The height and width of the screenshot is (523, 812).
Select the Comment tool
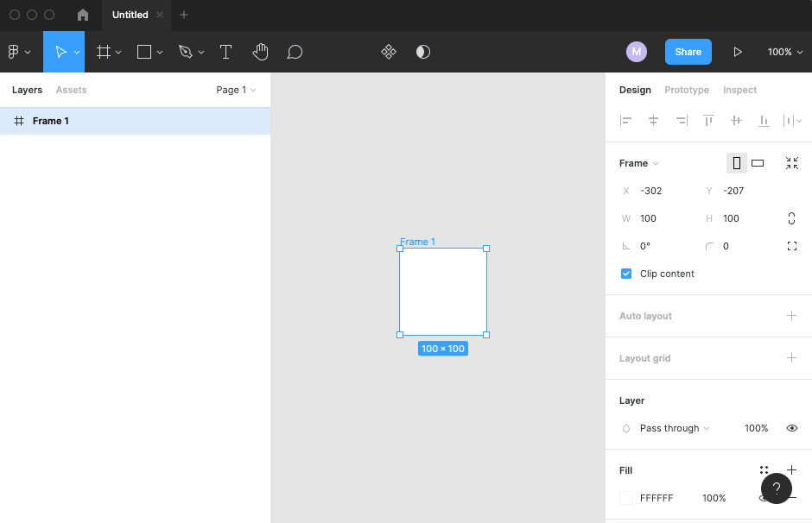coord(295,52)
